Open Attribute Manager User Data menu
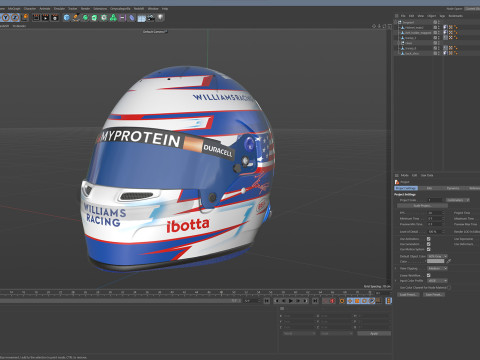 [x=427, y=175]
